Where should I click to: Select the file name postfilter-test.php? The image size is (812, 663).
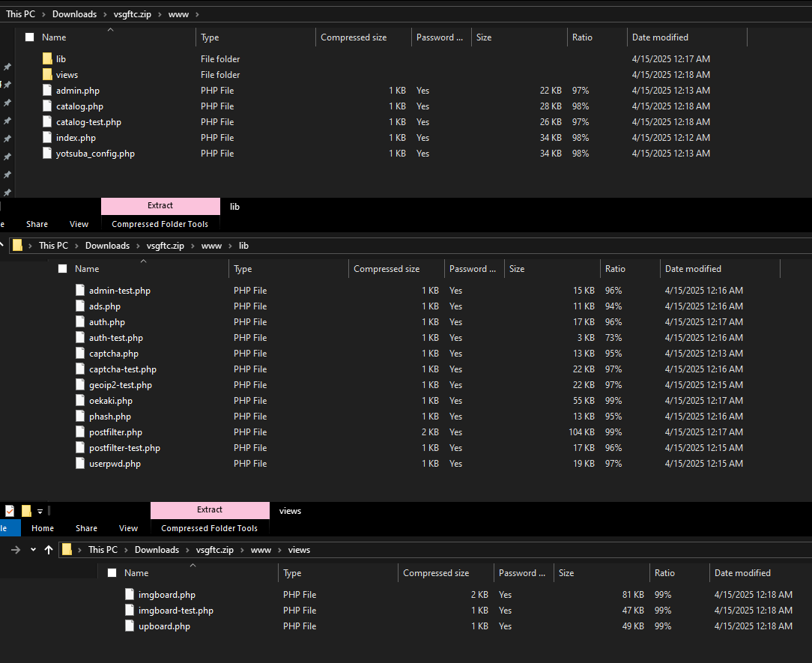click(125, 448)
